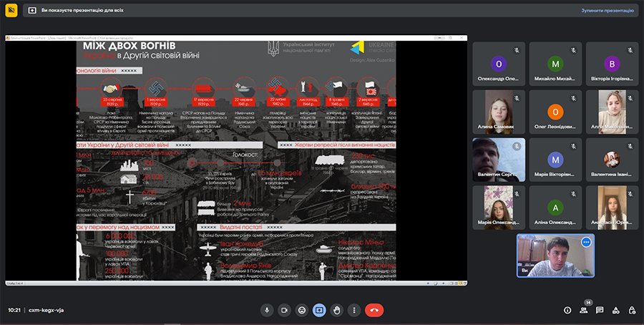Click the muted mic icon on Валентин's video tile
Viewport: 644px width, 325px height.
[x=517, y=146]
